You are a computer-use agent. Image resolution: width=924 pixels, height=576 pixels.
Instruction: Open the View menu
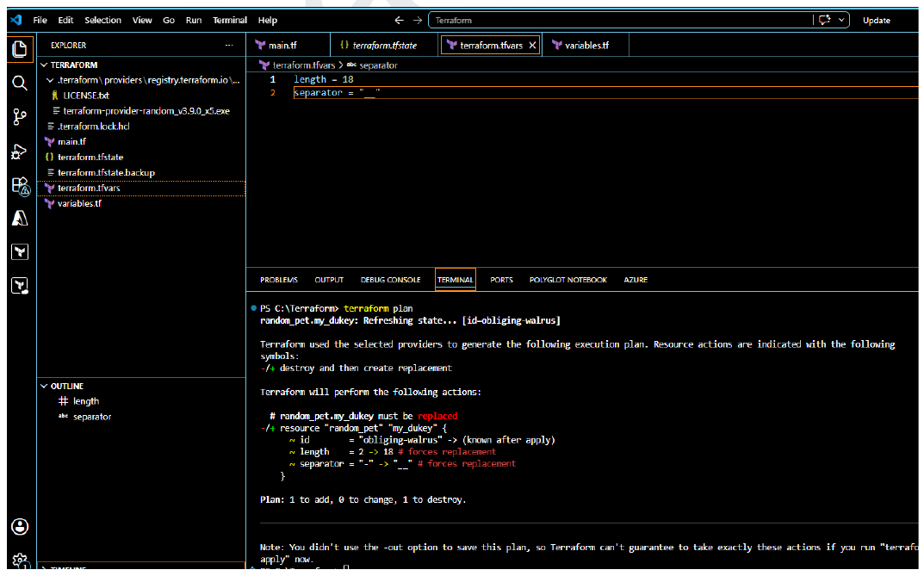142,20
